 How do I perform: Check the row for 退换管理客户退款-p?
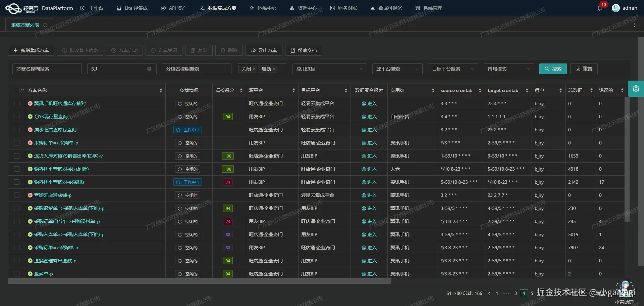(17, 260)
